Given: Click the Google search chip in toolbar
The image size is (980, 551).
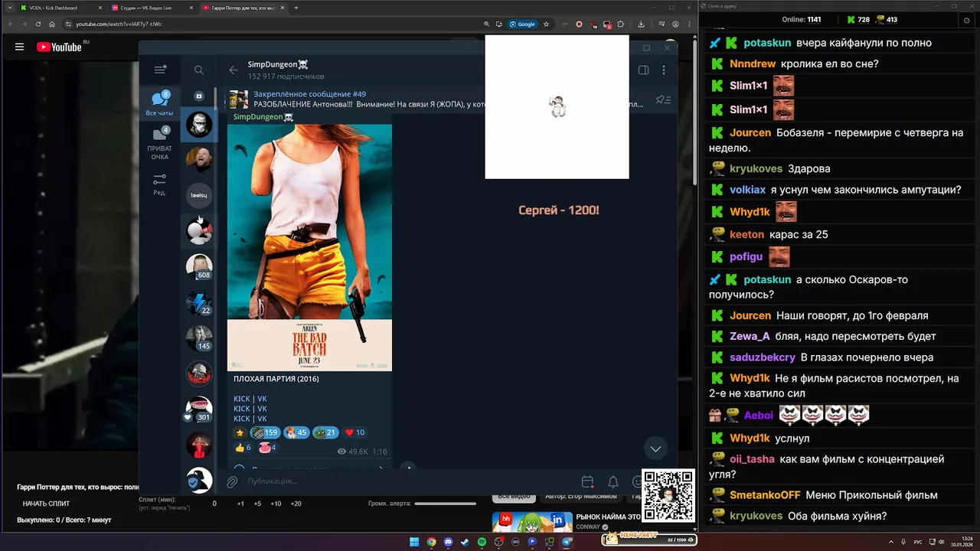Looking at the screenshot, I should (522, 24).
